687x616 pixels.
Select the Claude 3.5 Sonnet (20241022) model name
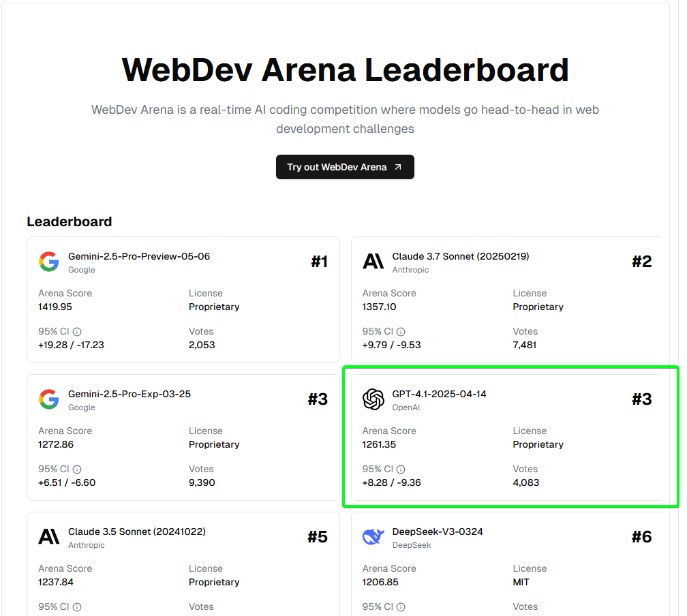pos(137,532)
